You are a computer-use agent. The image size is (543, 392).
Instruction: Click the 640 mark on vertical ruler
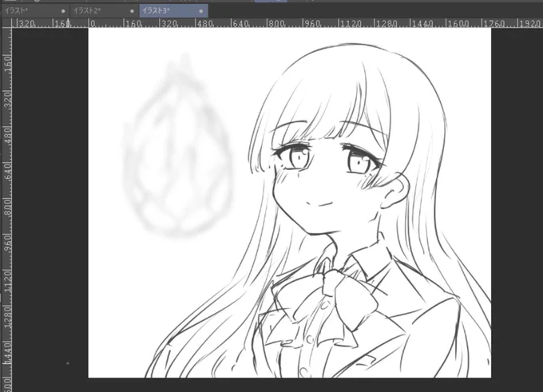(8, 172)
